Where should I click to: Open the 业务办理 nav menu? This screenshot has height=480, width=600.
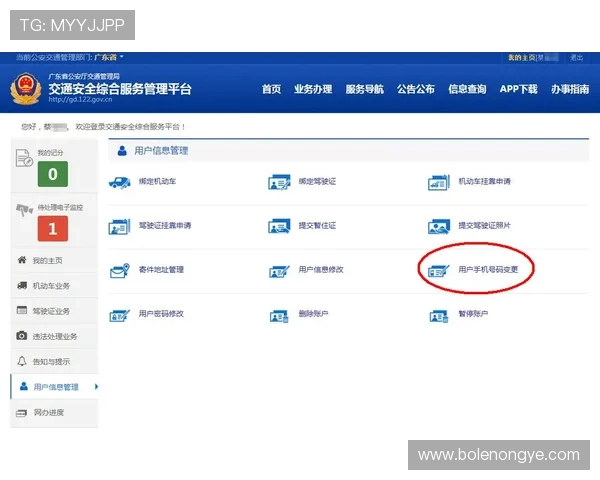[313, 89]
